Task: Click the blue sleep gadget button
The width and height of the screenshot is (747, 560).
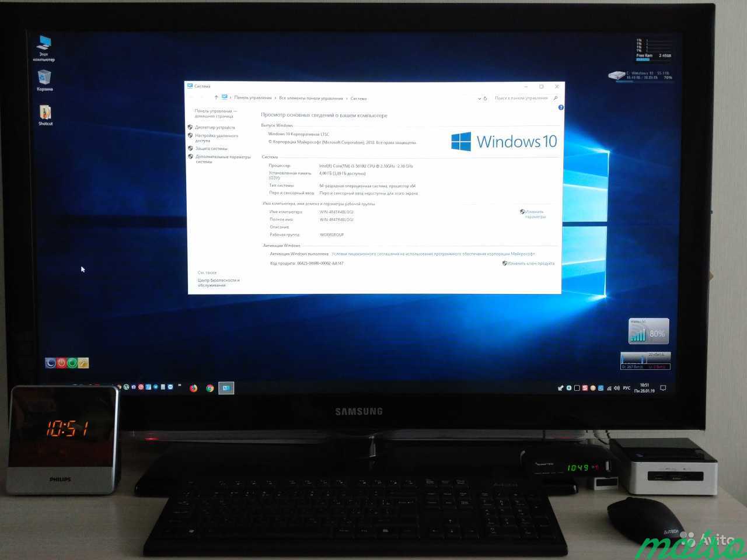Action: coord(51,363)
